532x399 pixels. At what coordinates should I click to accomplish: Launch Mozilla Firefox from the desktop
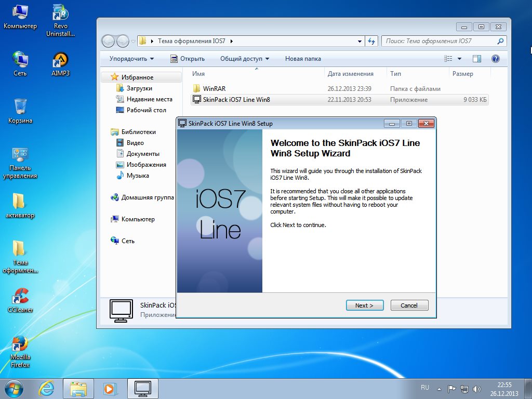20,352
